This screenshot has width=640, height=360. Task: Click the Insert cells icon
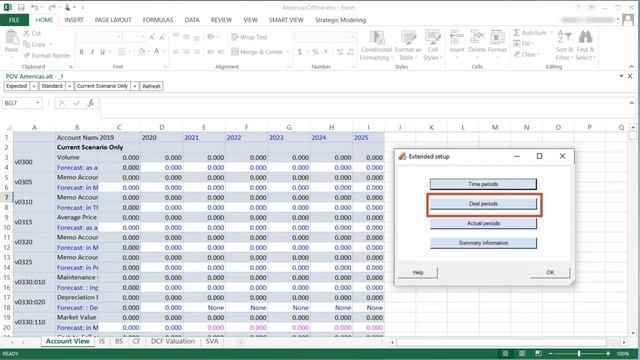tap(457, 38)
